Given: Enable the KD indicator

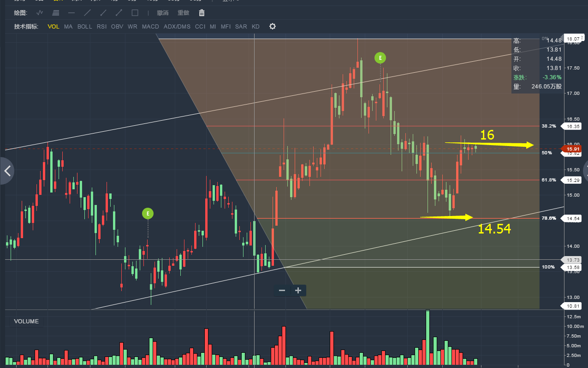Looking at the screenshot, I should pyautogui.click(x=255, y=27).
